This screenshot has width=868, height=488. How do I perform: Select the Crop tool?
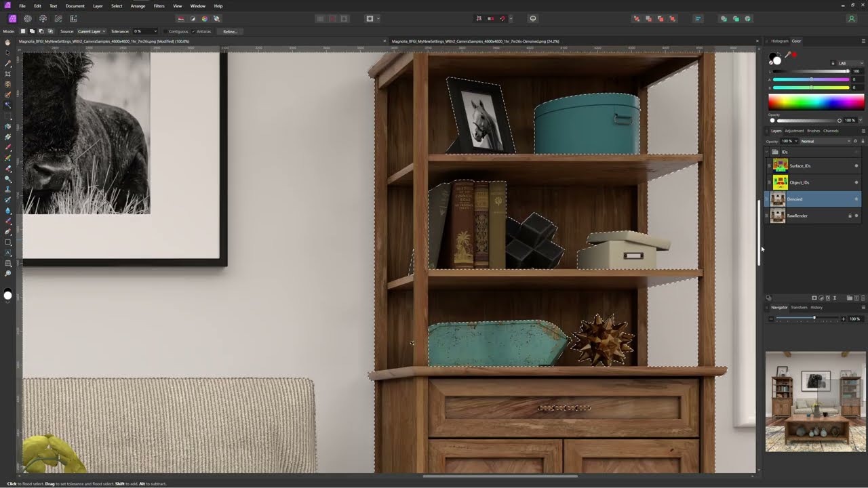pos(8,73)
